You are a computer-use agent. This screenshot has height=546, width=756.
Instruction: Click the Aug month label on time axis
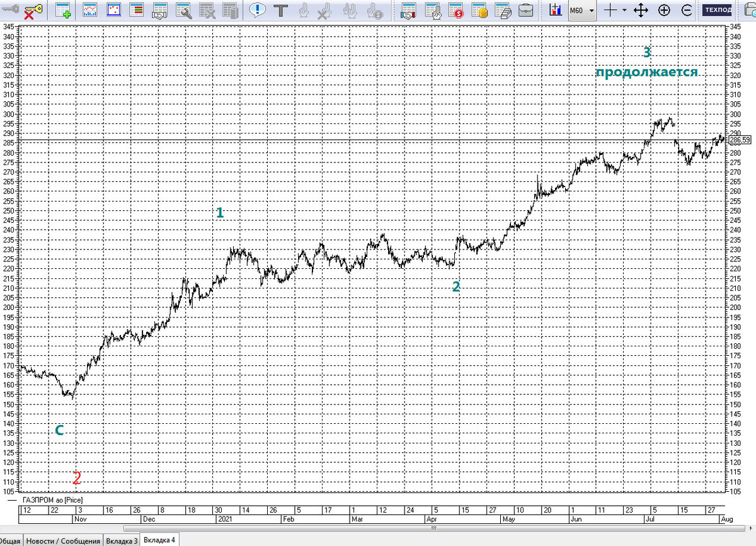pyautogui.click(x=726, y=520)
